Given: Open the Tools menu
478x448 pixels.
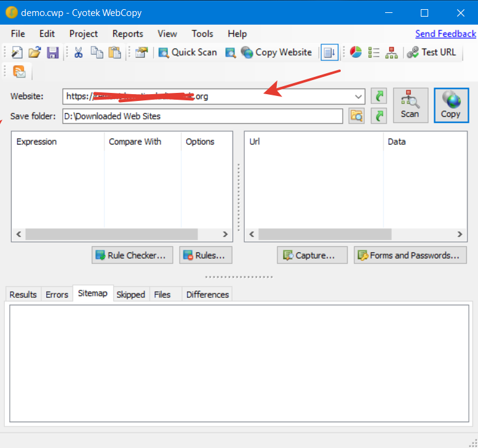Looking at the screenshot, I should 202,34.
